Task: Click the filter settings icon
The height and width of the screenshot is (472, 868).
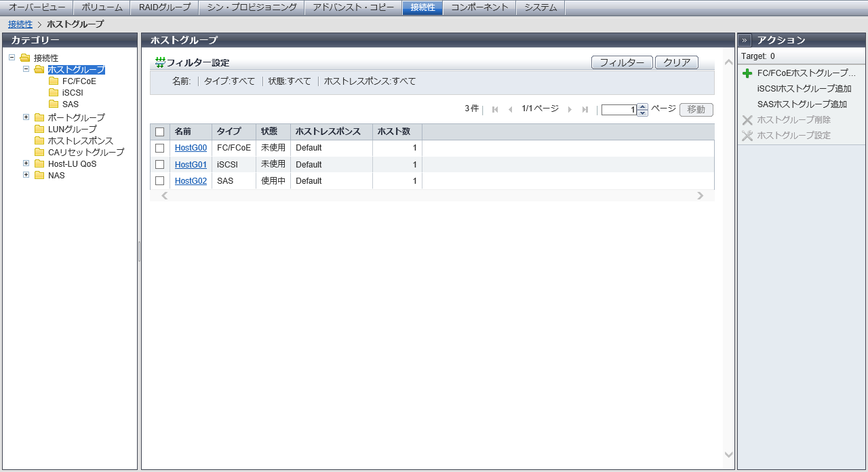Action: 160,62
